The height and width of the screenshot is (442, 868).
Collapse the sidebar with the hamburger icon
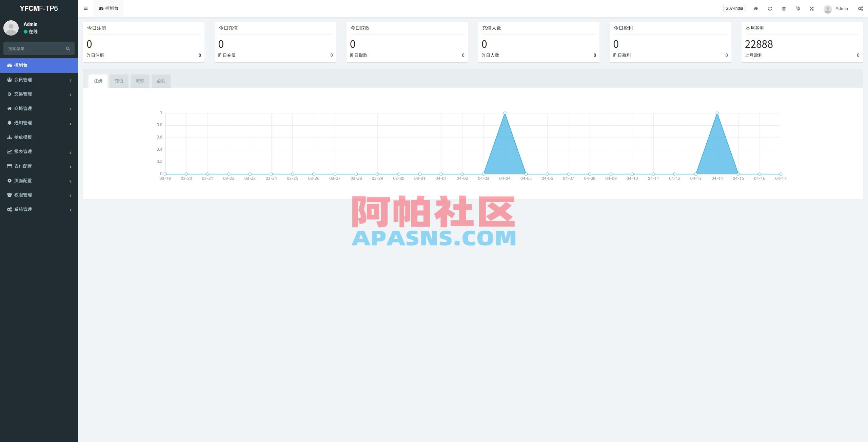coord(85,8)
